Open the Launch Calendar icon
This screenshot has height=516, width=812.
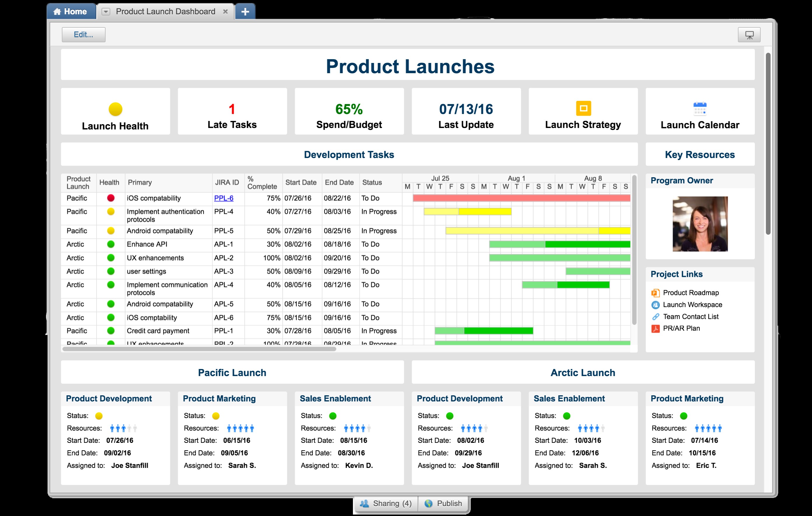pos(700,109)
